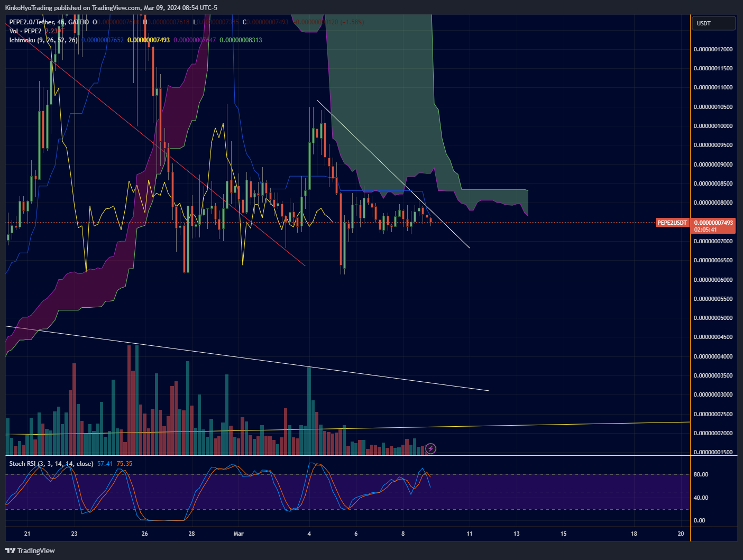
Task: Click the TradingView logo at bottom left
Action: coord(30,550)
